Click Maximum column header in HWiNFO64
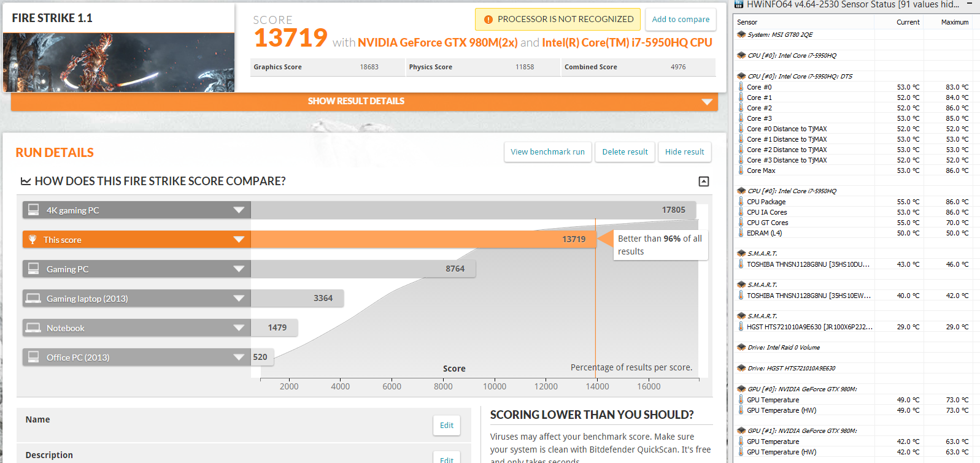 point(955,22)
